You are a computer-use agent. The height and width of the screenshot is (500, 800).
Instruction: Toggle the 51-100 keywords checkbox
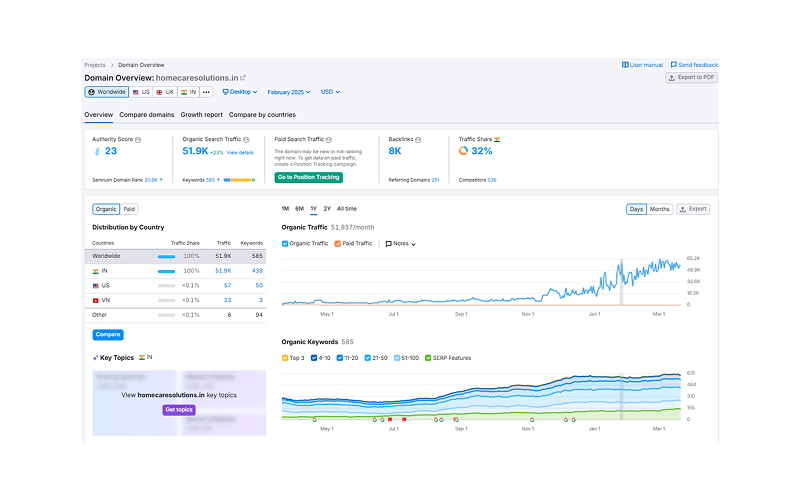point(397,358)
